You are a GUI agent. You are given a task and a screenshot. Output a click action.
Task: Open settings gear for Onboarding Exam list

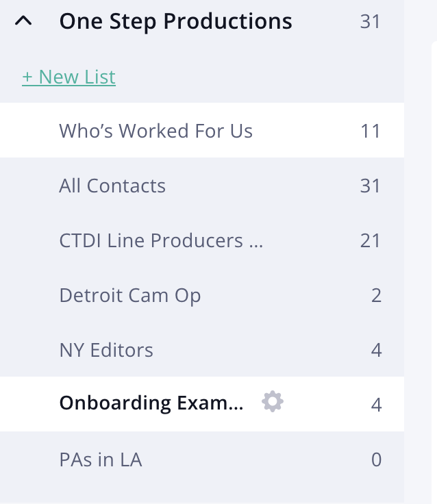273,401
